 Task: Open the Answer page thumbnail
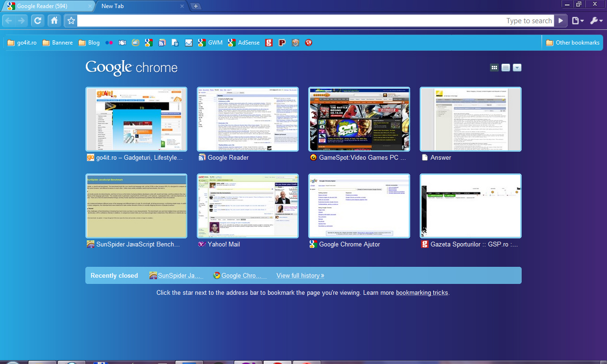(x=471, y=119)
